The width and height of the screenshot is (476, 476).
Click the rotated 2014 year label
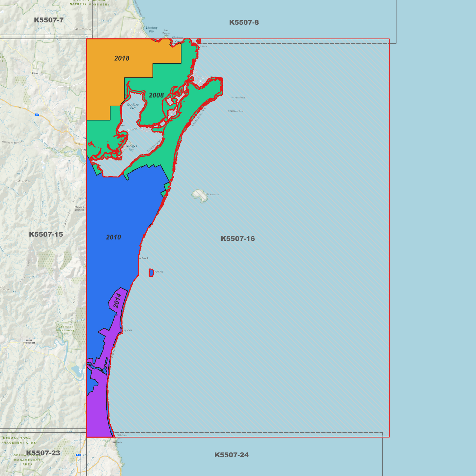[x=117, y=300]
